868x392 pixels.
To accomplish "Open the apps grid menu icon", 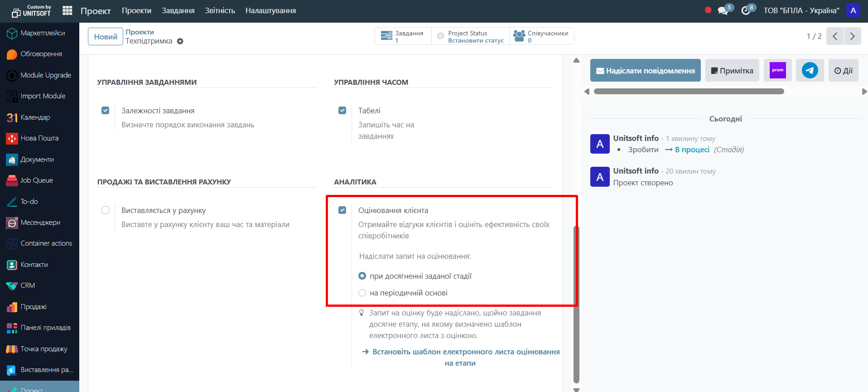I will [x=68, y=10].
